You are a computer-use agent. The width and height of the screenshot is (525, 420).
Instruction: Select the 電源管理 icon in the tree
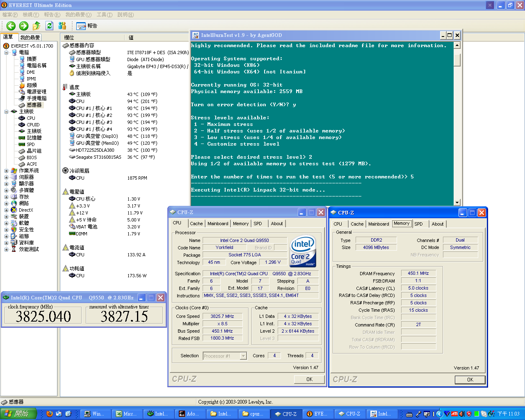(22, 92)
